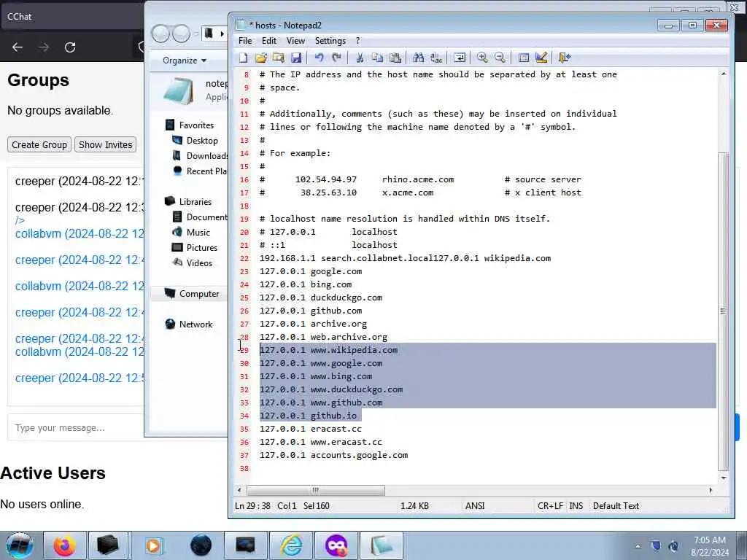This screenshot has height=560, width=747.
Task: Save the hosts file with floppy icon
Action: click(x=296, y=58)
